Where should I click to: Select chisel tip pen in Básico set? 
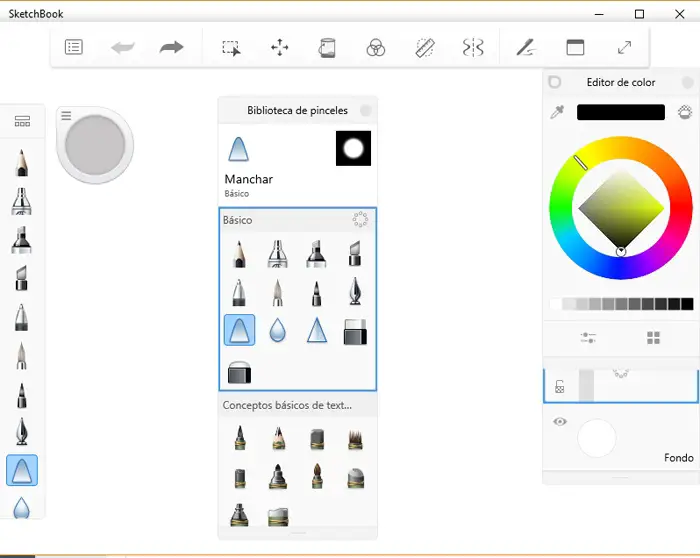(355, 254)
